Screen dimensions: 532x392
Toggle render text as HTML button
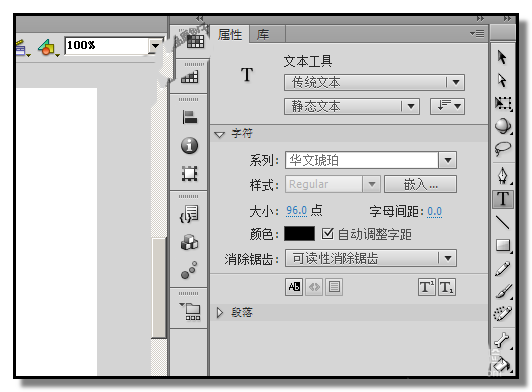(314, 287)
